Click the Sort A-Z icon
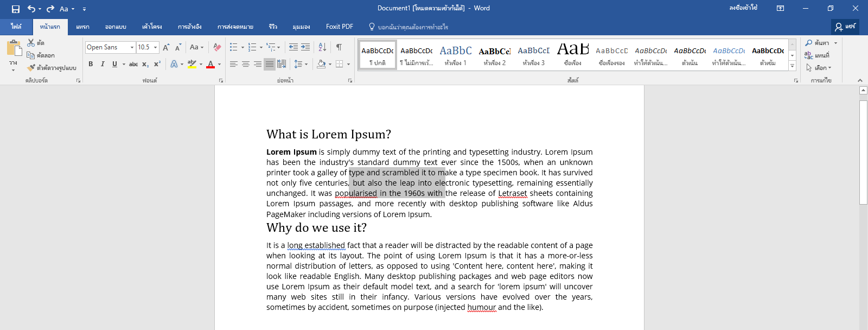This screenshot has height=330, width=868. tap(322, 47)
